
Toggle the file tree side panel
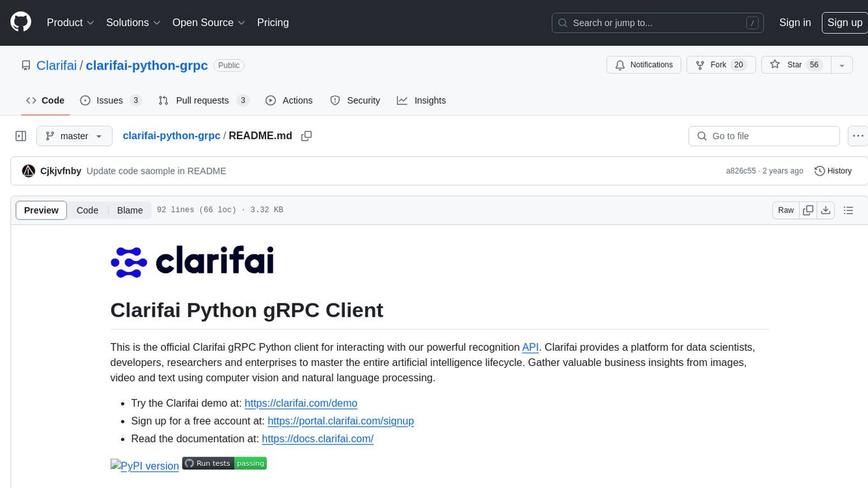pos(20,136)
